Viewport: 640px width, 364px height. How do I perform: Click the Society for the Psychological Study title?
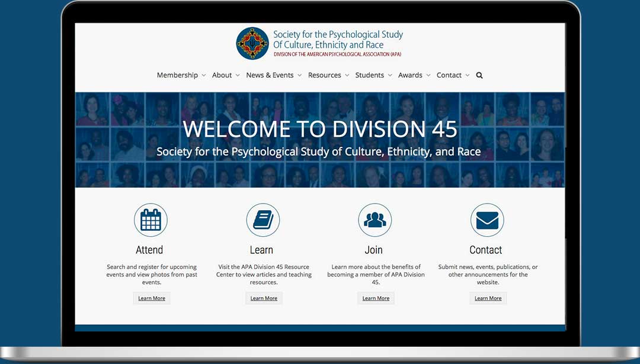(x=338, y=40)
